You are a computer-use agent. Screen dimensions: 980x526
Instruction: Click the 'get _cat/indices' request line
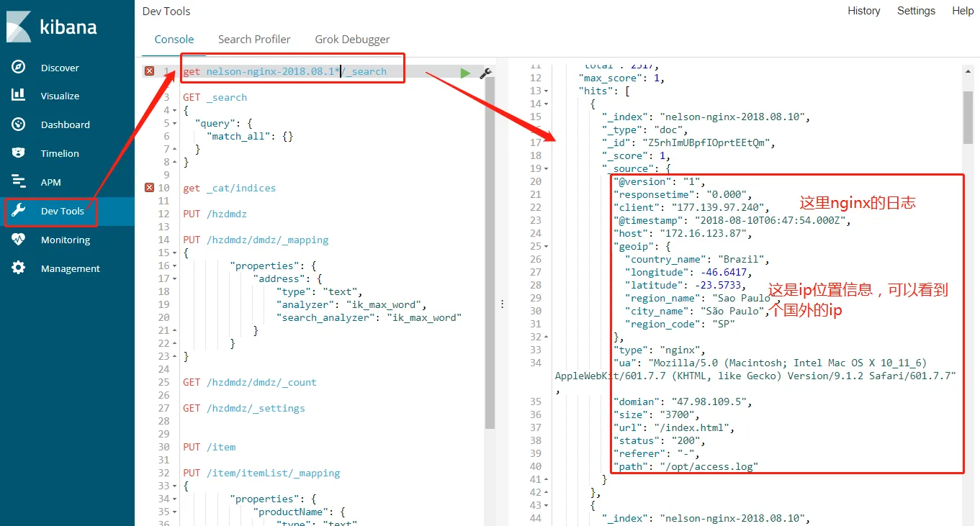coord(229,188)
